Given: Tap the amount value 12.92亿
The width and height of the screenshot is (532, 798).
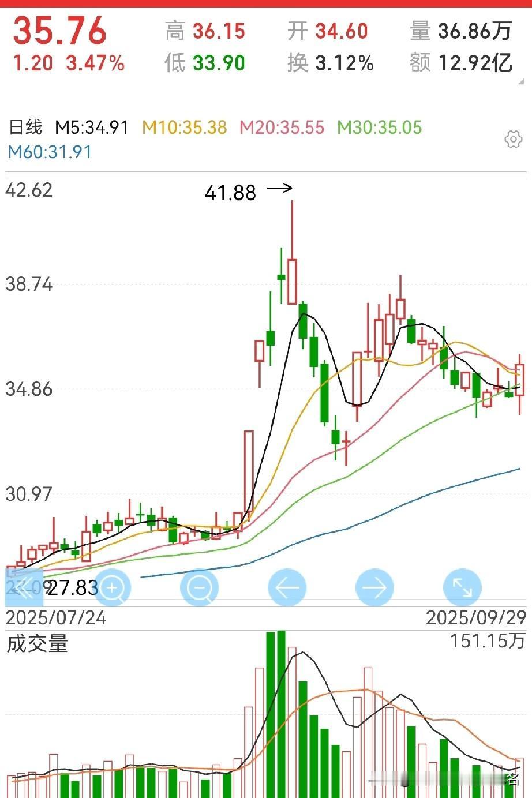Looking at the screenshot, I should coord(475,62).
